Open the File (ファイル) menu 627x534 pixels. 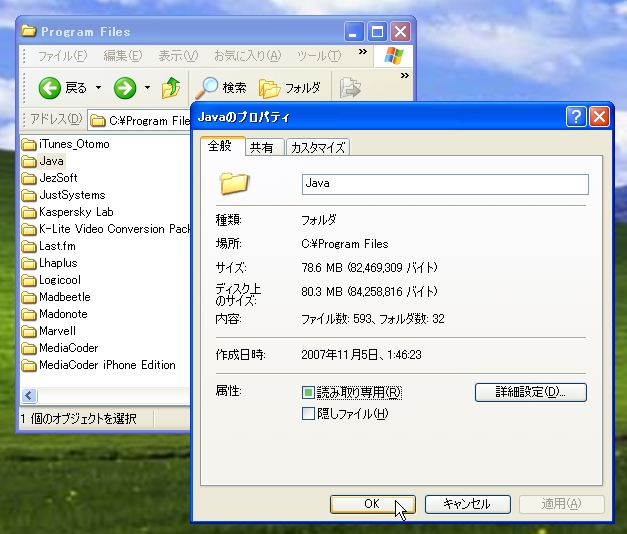(62, 56)
